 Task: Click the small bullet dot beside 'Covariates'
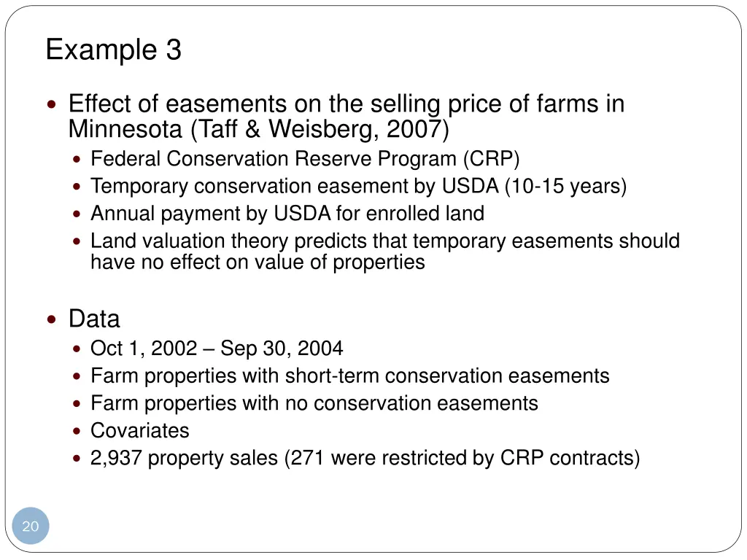tap(77, 431)
